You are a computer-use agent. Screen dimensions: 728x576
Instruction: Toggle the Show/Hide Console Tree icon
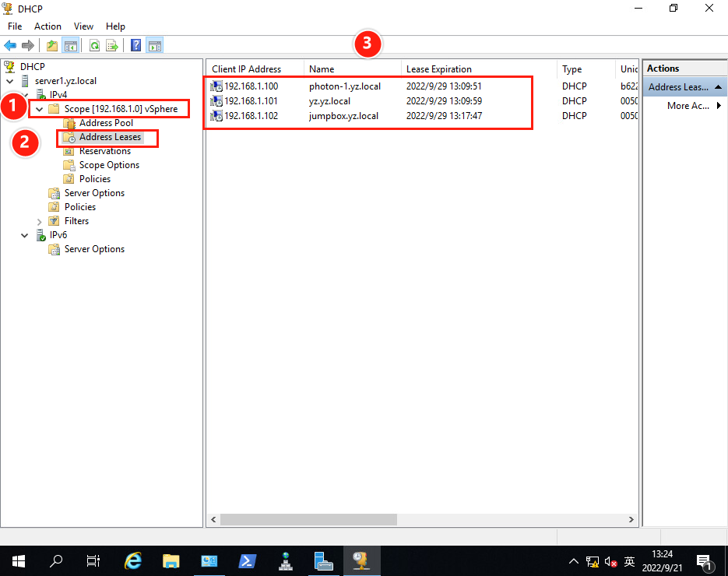coord(71,46)
